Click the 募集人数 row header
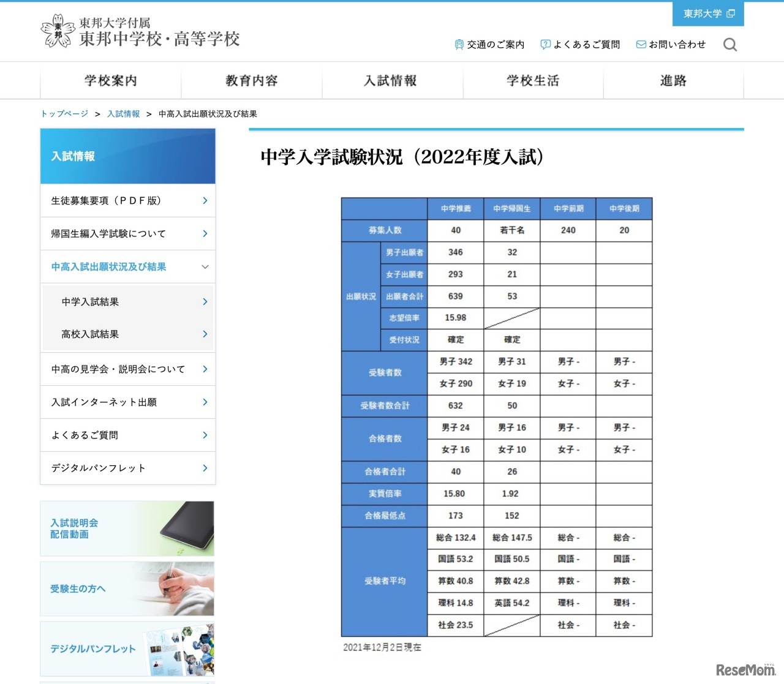The height and width of the screenshot is (684, 784). (385, 231)
